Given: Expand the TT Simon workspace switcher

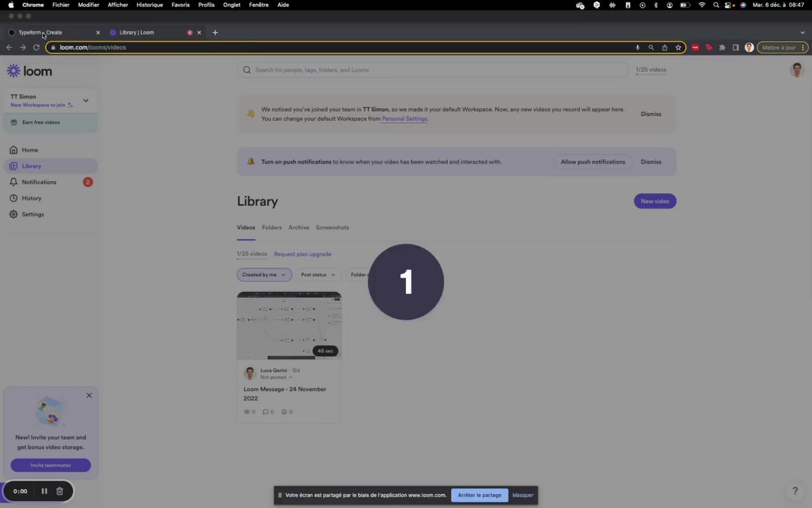Looking at the screenshot, I should coord(51,100).
